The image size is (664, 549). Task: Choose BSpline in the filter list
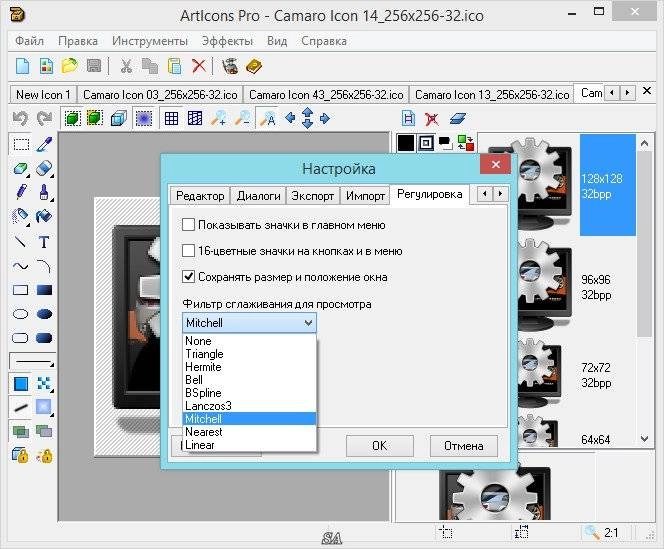pos(249,393)
